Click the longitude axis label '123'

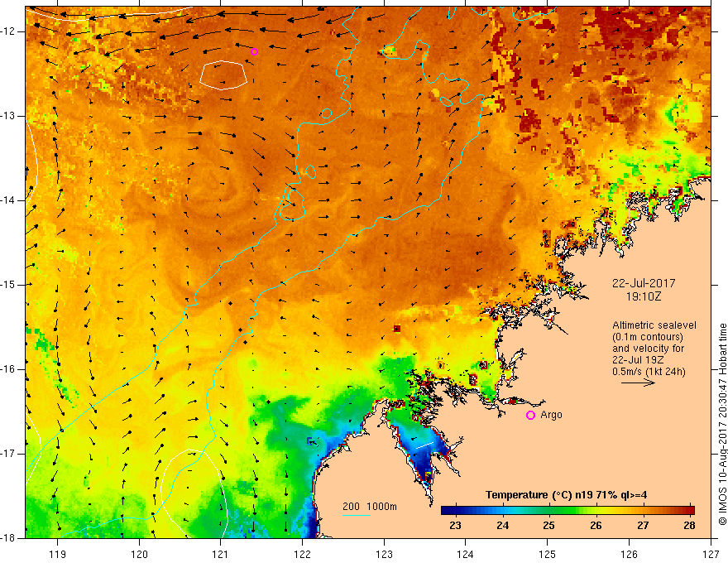(x=384, y=554)
